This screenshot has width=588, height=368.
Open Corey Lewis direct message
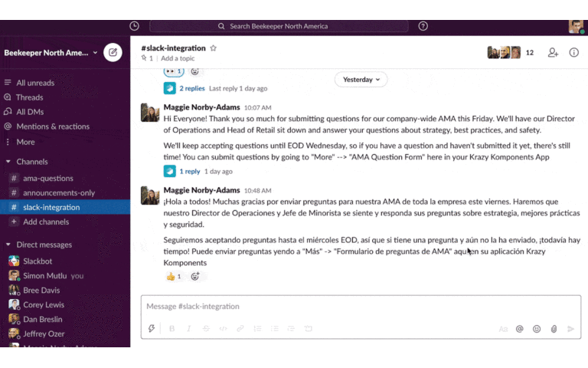click(65, 304)
